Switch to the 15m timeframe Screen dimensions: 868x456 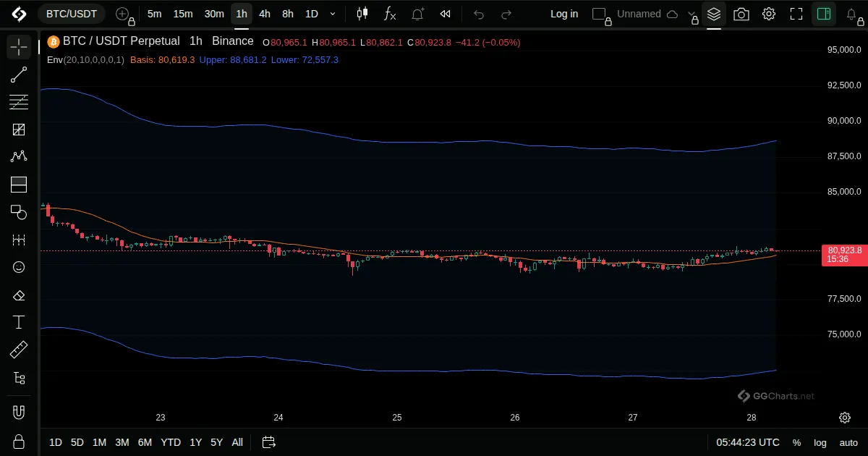(x=183, y=14)
